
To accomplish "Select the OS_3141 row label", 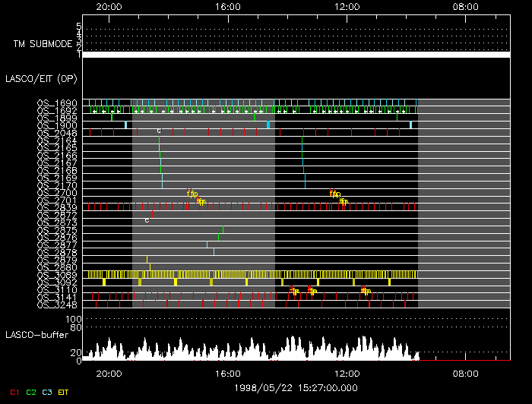I will (57, 297).
